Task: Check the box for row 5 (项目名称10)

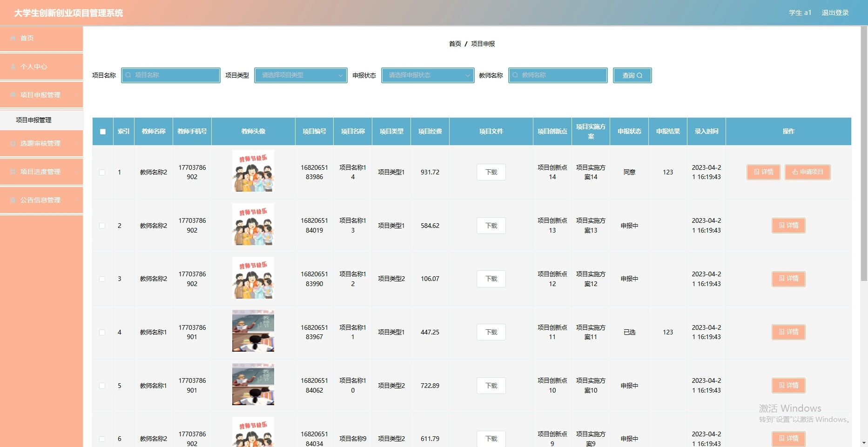Action: [x=102, y=386]
